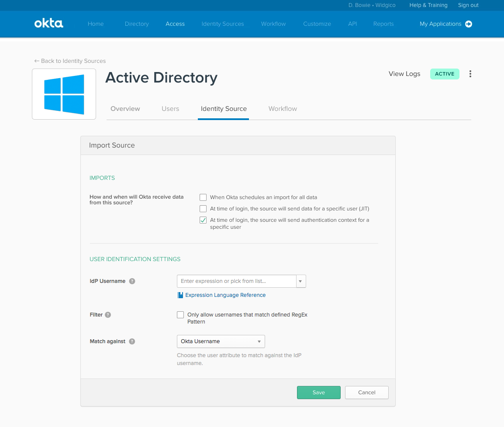The image size is (504, 427).
Task: Click Back to Identity Sources link
Action: [69, 61]
